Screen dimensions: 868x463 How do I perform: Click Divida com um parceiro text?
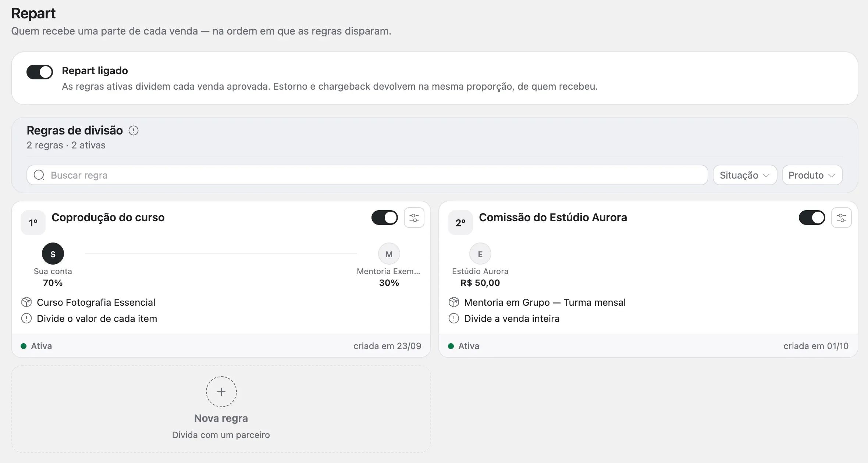[x=221, y=435]
